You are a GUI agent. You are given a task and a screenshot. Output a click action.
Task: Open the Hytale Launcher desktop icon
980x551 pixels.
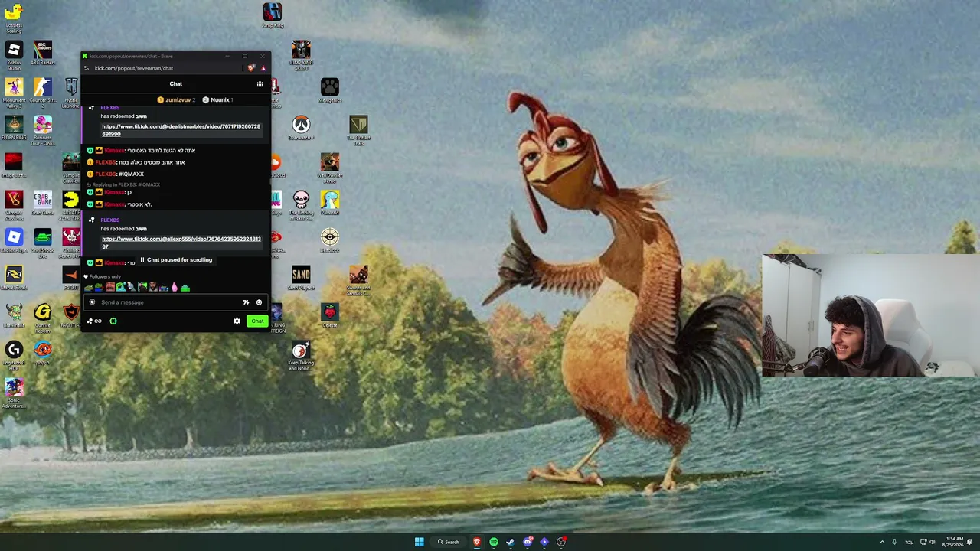tap(71, 92)
